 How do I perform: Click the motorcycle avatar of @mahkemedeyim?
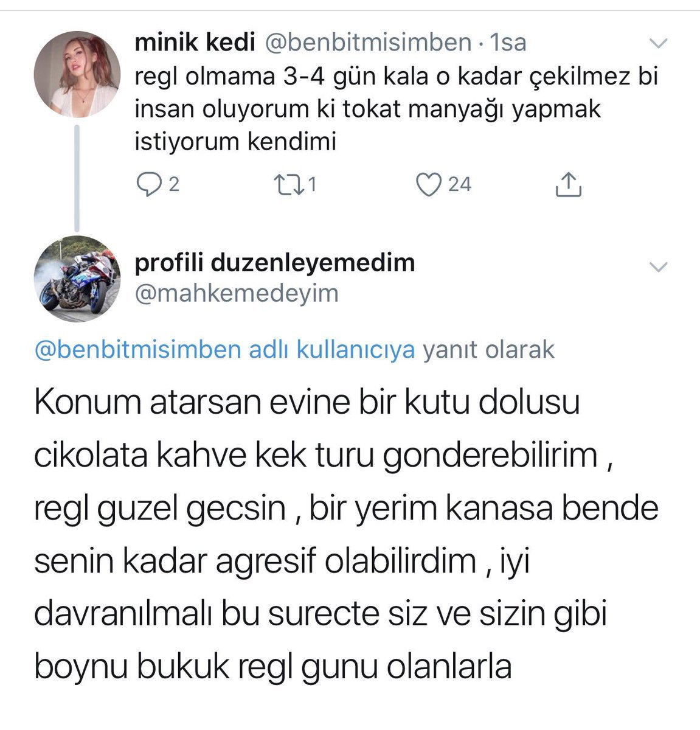tap(77, 279)
